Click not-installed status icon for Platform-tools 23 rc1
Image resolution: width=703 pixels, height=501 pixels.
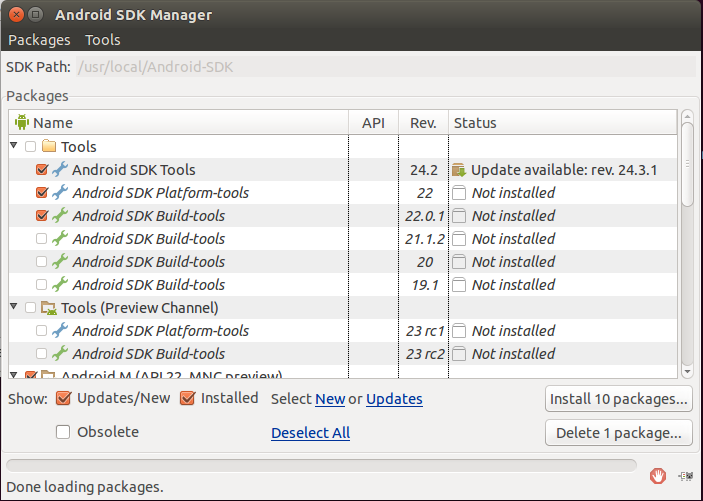459,331
